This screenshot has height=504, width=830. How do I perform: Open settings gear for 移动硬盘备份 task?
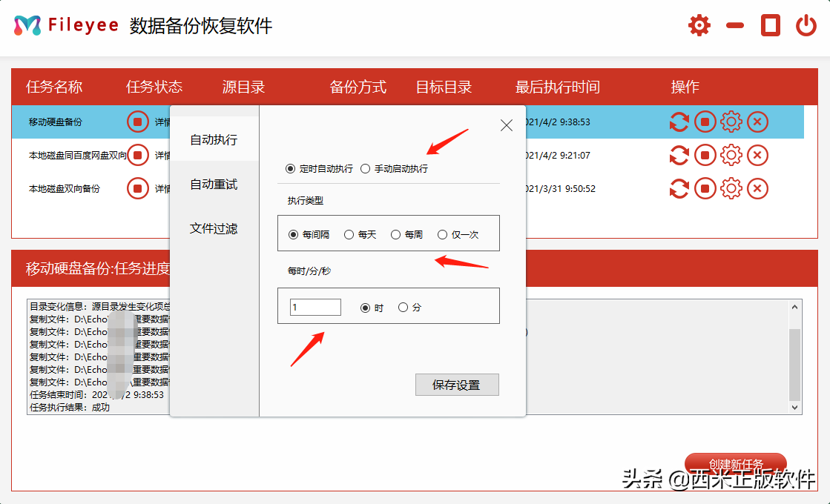pos(731,122)
